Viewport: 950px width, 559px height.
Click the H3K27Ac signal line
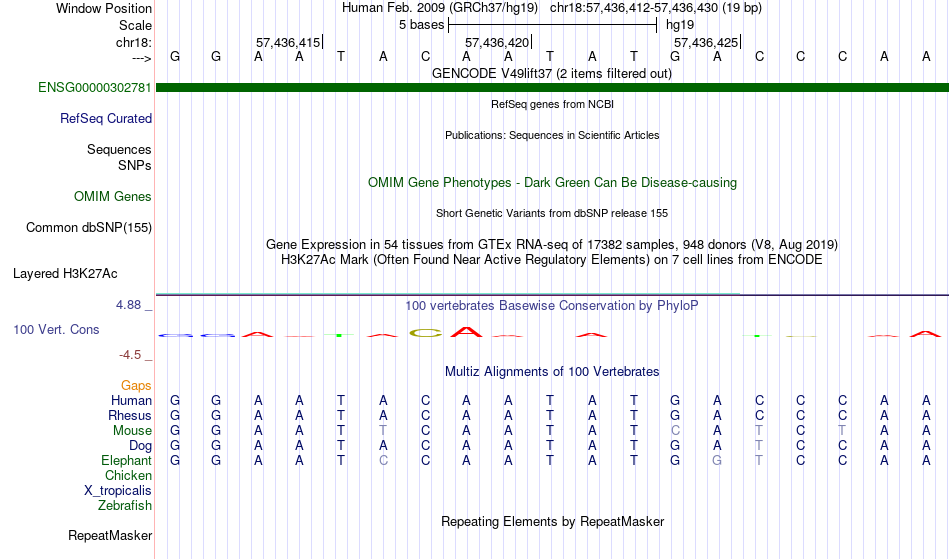[552, 295]
